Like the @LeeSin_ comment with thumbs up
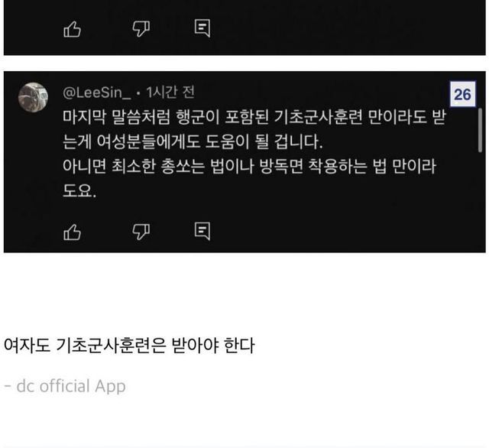This screenshot has width=489, height=448. 73,232
